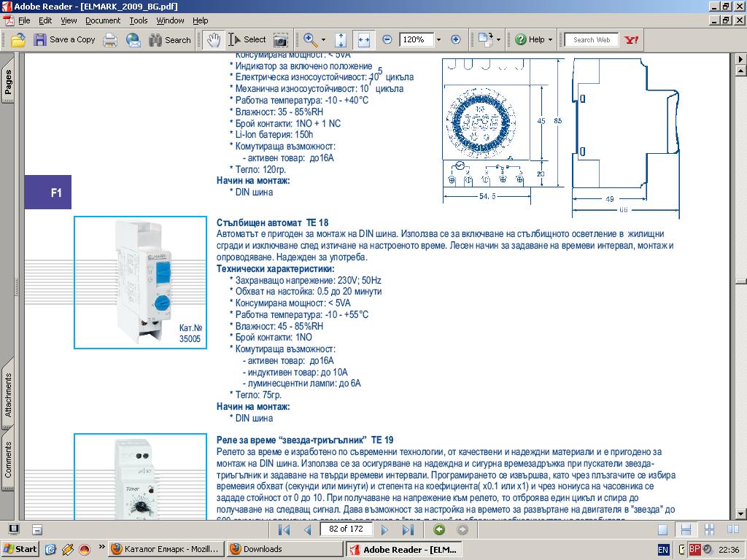Switch to Каталог Елмарк Mozilla taskbar window
Image resolution: width=747 pixels, height=560 pixels.
(166, 549)
